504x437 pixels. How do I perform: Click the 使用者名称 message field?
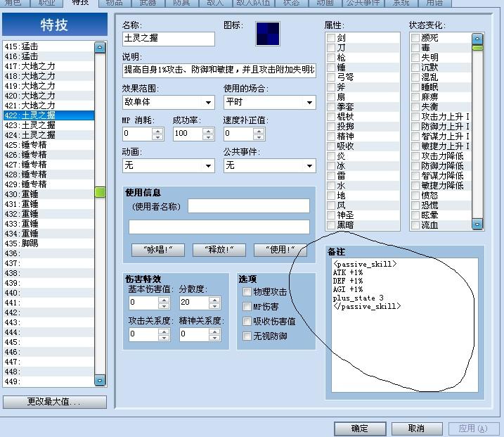coord(249,206)
